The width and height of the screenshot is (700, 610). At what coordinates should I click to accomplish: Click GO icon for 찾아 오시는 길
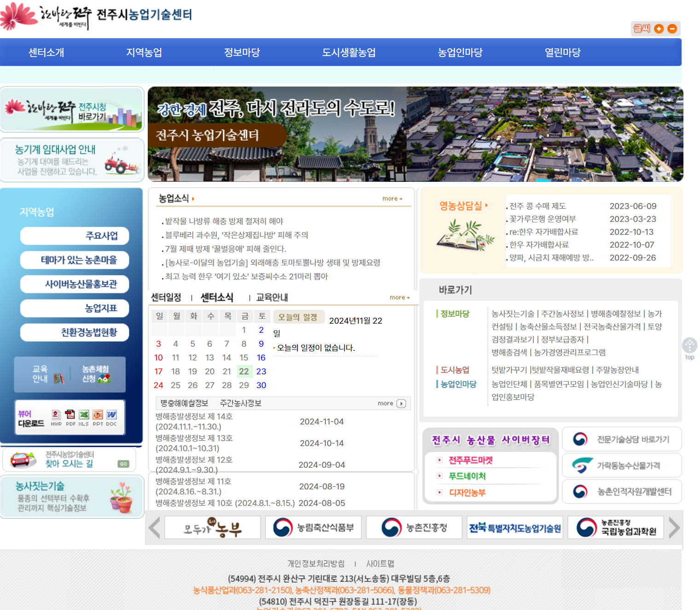(123, 464)
